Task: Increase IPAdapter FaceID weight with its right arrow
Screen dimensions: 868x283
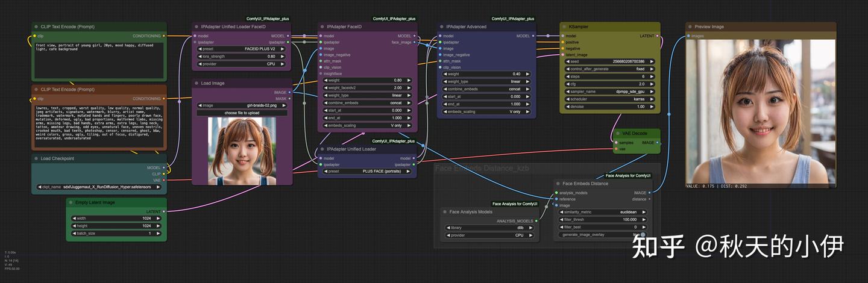Action: (x=409, y=80)
